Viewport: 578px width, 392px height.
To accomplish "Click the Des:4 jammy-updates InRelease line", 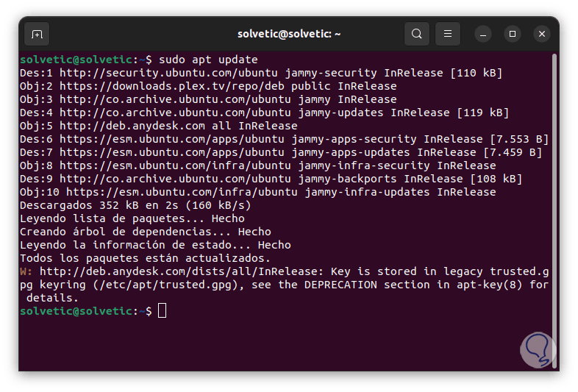I will tap(264, 113).
